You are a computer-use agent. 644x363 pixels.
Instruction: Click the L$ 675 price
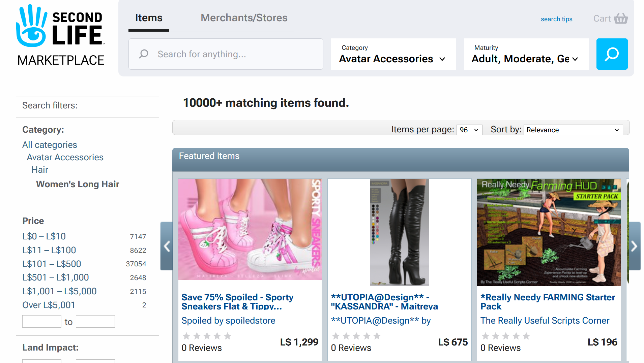[453, 342]
